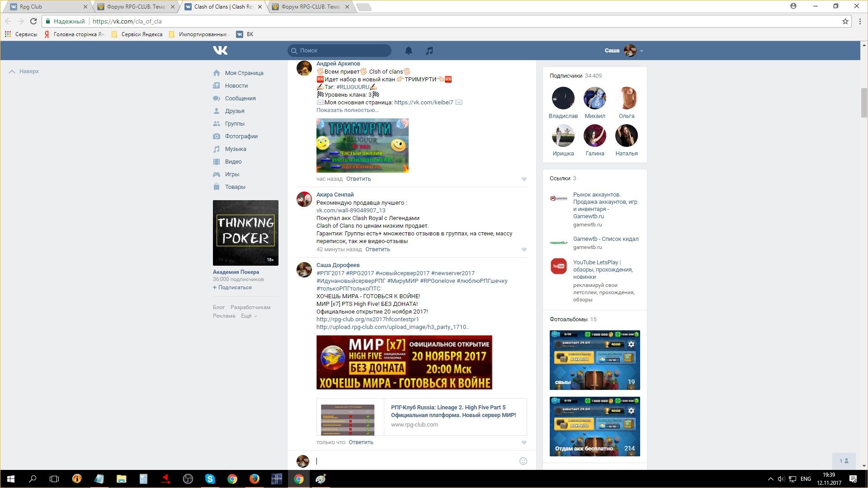This screenshot has height=488, width=868.
Task: Click the Видео film icon in sidebar
Action: click(217, 162)
